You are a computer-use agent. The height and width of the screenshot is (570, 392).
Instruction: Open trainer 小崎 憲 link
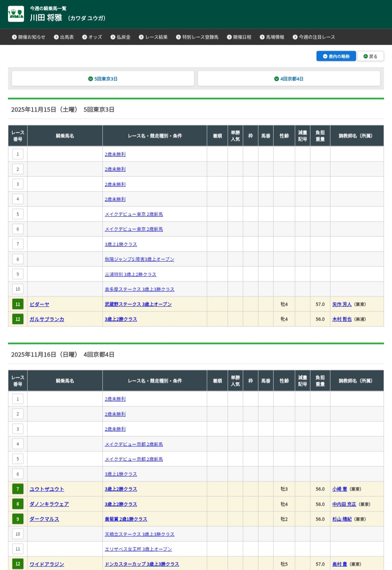coord(340,489)
